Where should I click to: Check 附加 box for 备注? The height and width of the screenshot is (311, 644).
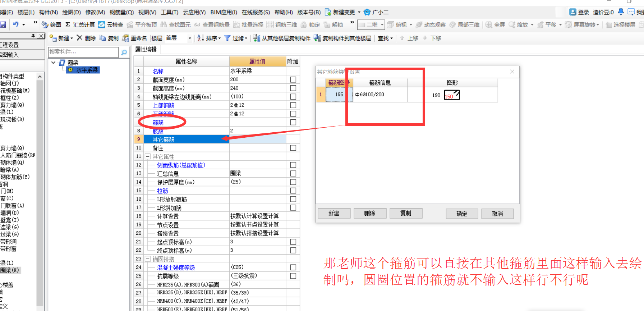click(293, 148)
